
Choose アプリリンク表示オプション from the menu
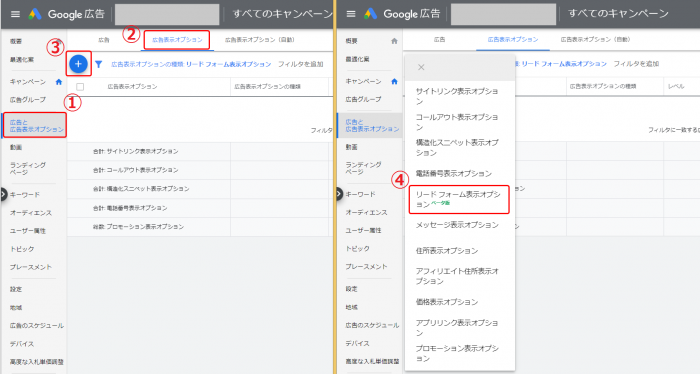pyautogui.click(x=457, y=328)
